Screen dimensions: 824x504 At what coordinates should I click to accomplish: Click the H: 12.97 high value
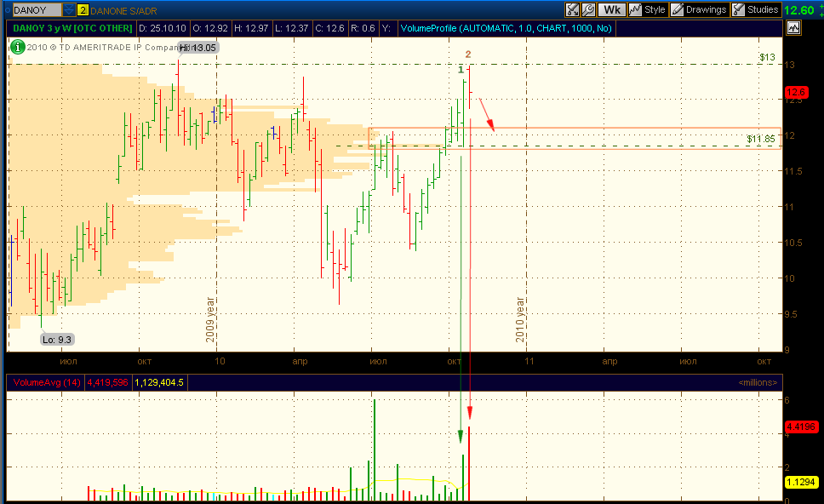pos(251,28)
